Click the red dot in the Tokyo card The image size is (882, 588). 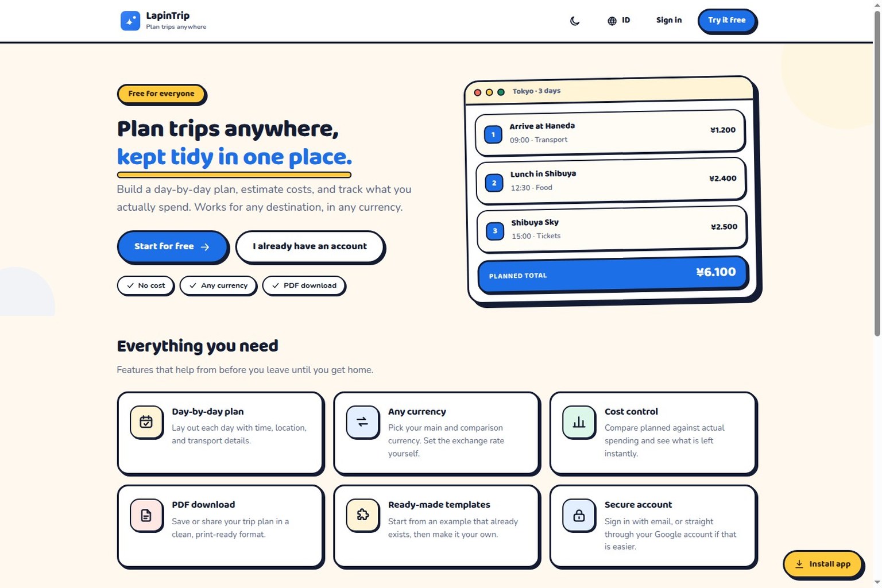(x=478, y=92)
